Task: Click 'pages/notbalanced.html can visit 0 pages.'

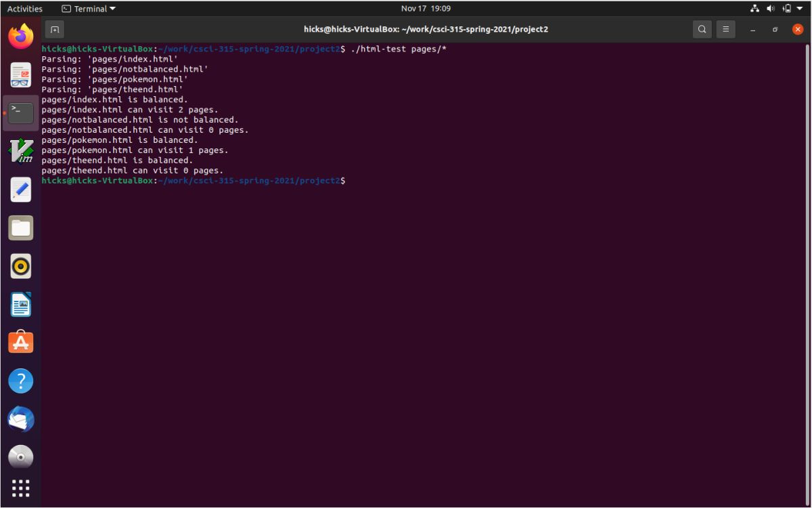Action: [x=145, y=130]
